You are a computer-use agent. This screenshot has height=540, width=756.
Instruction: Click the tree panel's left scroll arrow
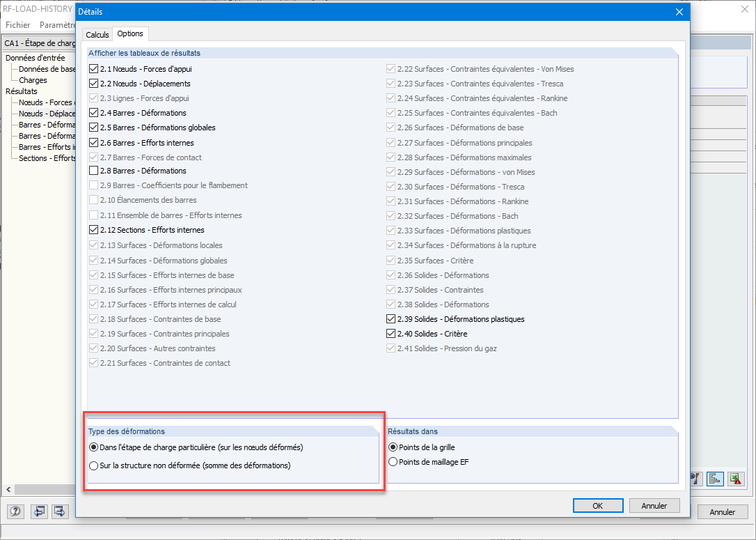tap(8, 489)
